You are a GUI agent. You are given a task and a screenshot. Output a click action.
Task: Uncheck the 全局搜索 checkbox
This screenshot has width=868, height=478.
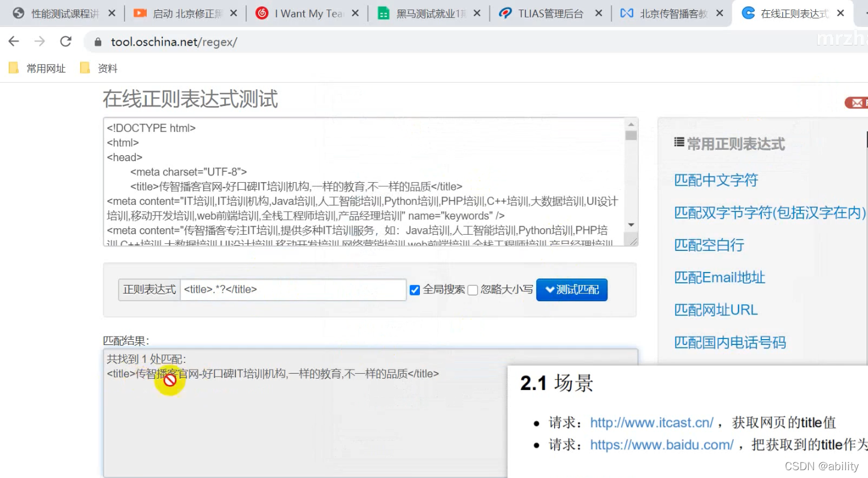tap(415, 290)
